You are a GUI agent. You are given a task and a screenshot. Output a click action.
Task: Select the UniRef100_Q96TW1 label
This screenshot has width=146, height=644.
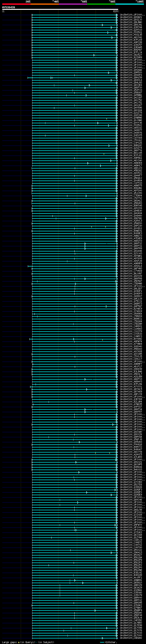(131, 218)
